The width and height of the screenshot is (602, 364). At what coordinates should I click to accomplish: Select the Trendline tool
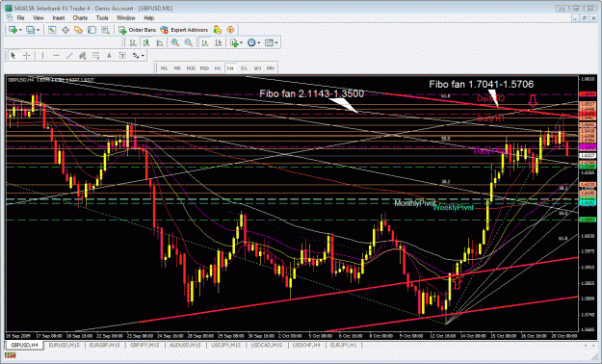(69, 56)
